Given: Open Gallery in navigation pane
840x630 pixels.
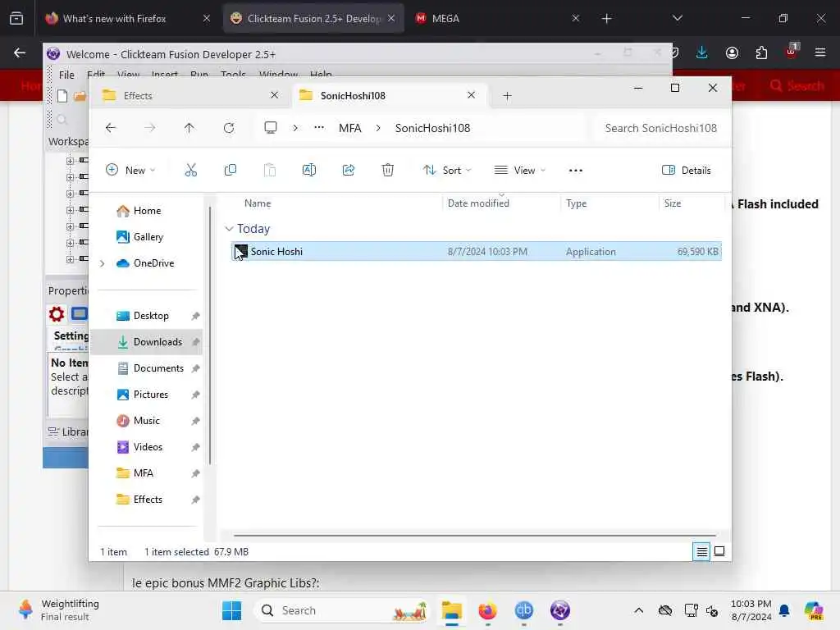Looking at the screenshot, I should [148, 237].
